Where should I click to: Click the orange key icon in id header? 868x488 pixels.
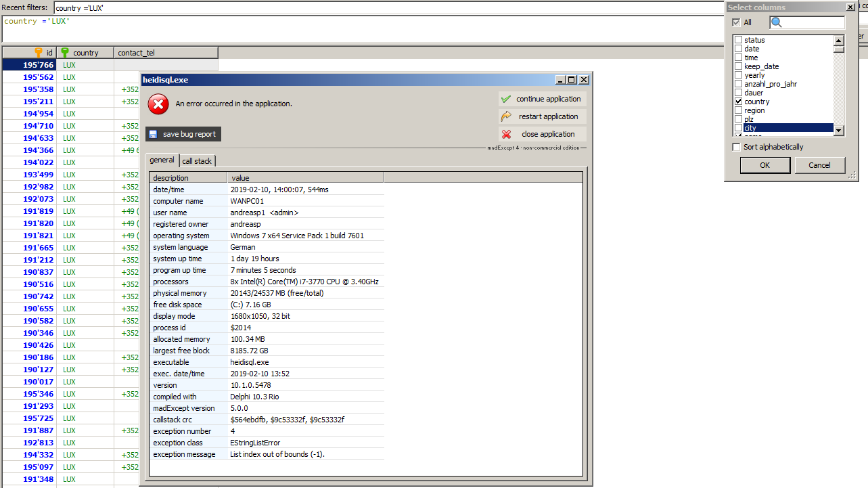pyautogui.click(x=39, y=52)
